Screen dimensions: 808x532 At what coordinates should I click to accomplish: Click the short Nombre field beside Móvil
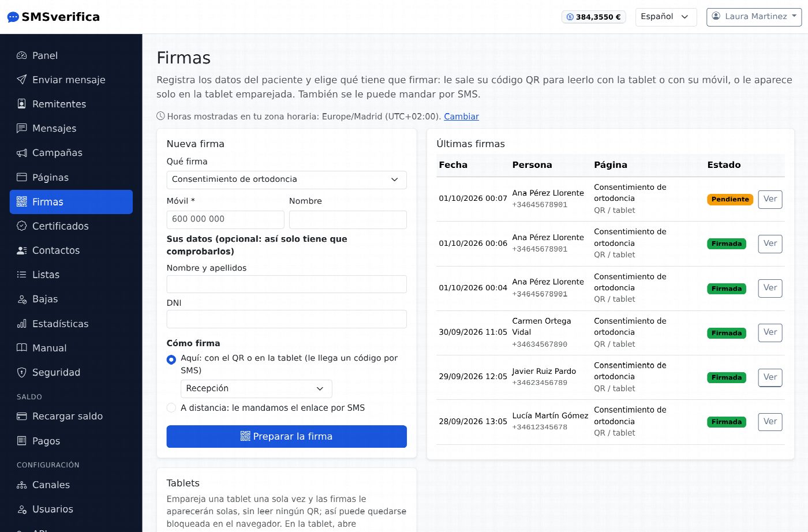348,219
